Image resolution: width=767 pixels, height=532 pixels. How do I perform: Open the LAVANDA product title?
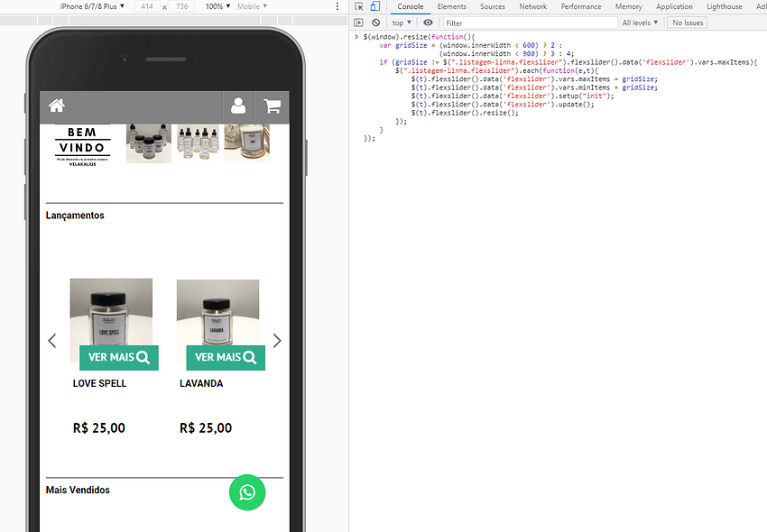click(x=201, y=383)
